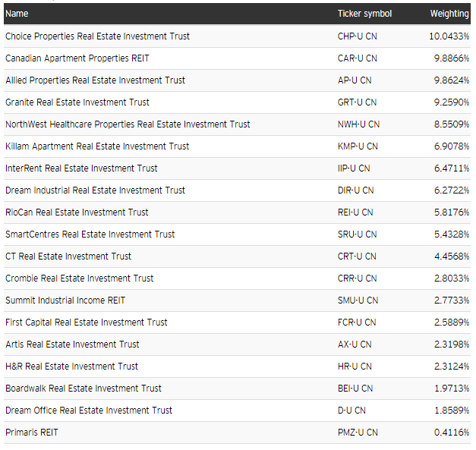Select Killam Apartment Real Estate Investment Trust

click(97, 146)
